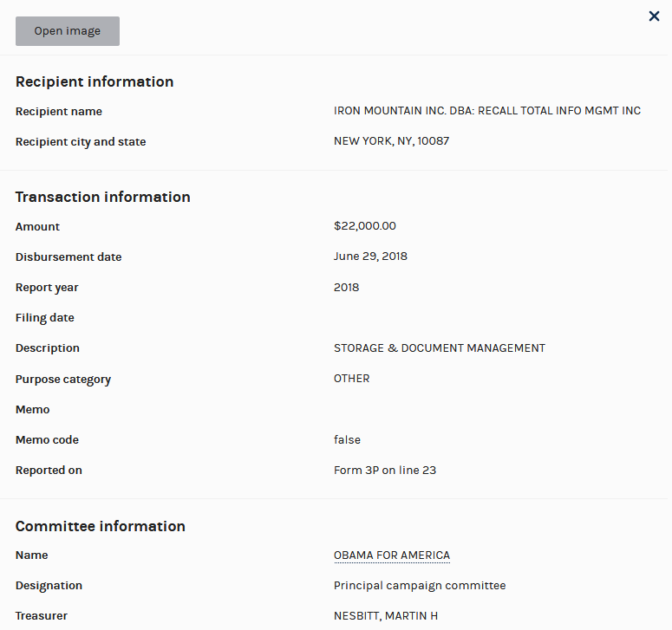Click the Report year label
Screen dimensions: 672x630
point(47,288)
